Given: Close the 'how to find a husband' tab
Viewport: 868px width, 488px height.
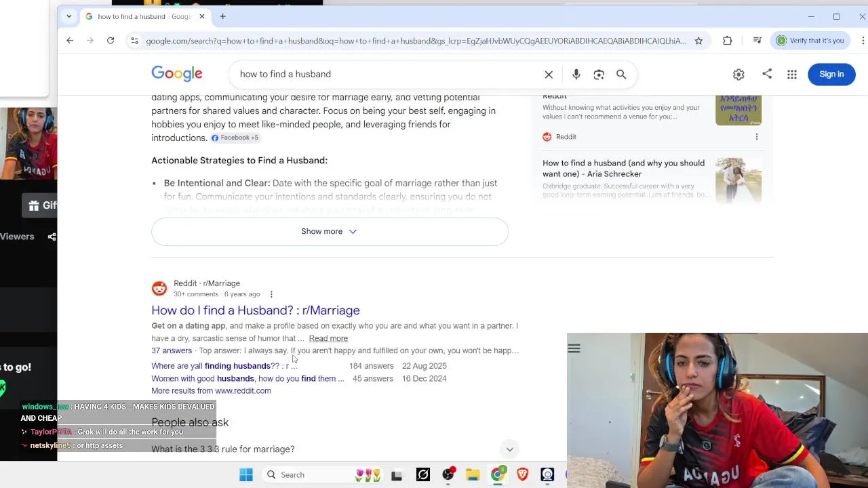Looking at the screenshot, I should click(x=201, y=16).
